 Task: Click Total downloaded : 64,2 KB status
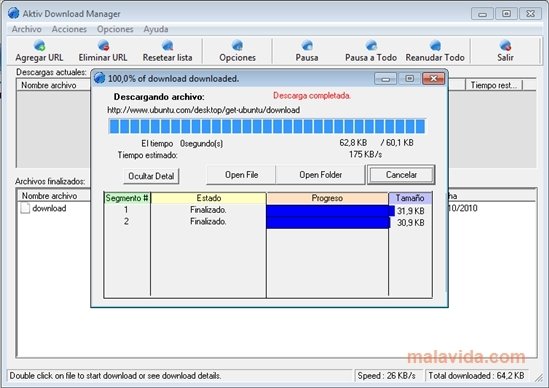point(476,376)
